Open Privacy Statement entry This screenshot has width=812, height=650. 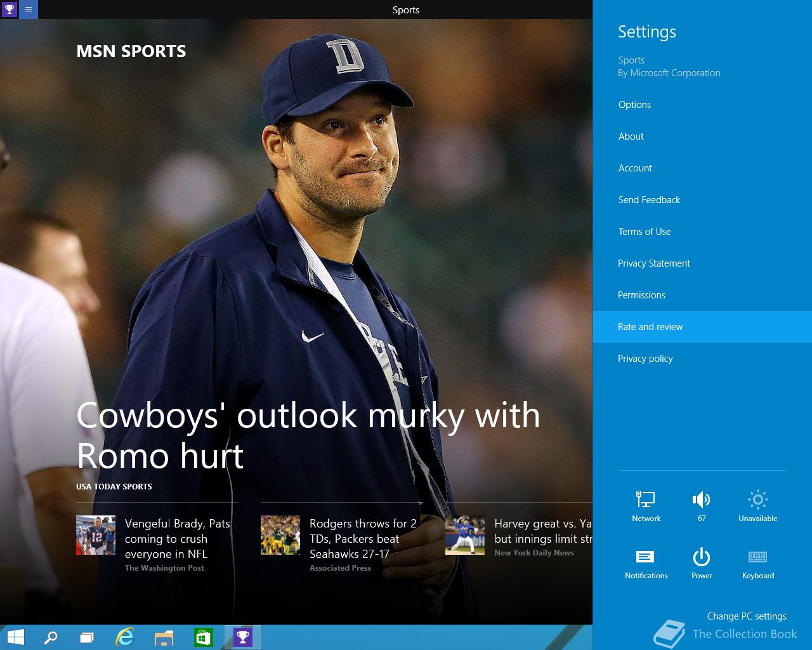[702, 263]
